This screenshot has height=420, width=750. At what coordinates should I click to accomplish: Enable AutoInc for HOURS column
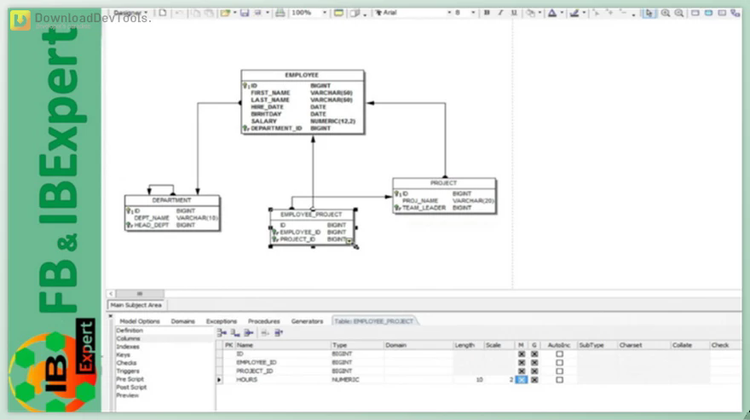[x=559, y=380]
